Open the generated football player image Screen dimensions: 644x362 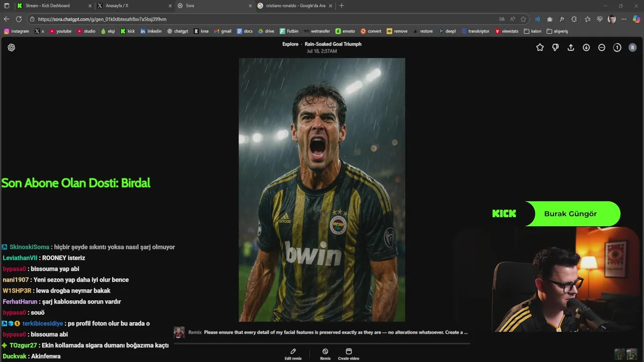(322, 190)
